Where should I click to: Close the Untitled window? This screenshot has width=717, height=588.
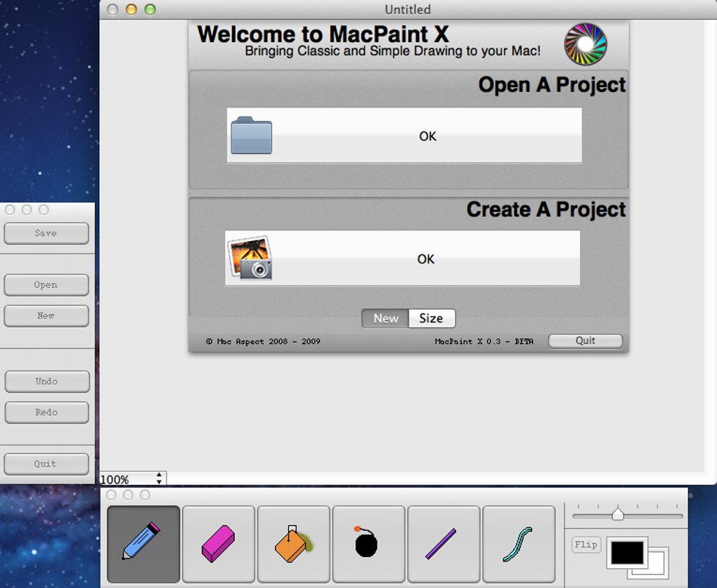pos(112,9)
